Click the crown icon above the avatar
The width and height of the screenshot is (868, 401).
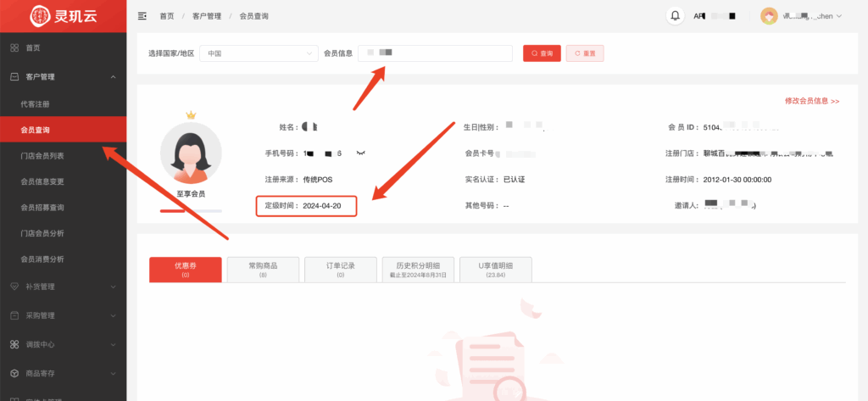(191, 115)
